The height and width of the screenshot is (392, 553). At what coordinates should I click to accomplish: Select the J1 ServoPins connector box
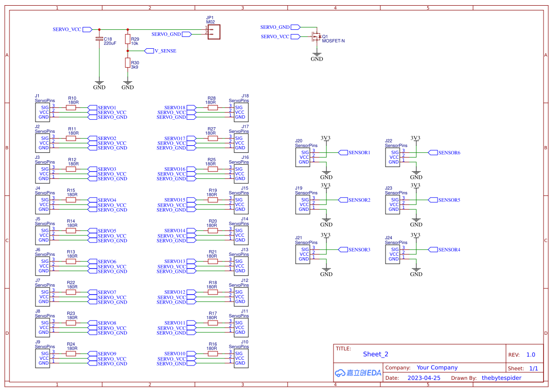43,112
